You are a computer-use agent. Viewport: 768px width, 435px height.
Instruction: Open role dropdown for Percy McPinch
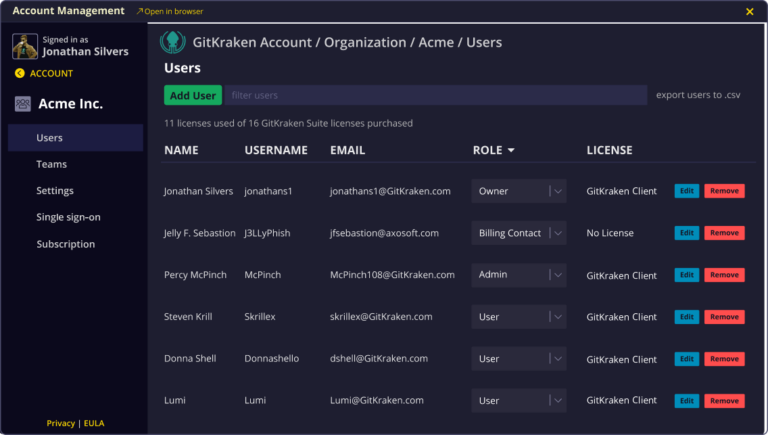click(x=519, y=275)
